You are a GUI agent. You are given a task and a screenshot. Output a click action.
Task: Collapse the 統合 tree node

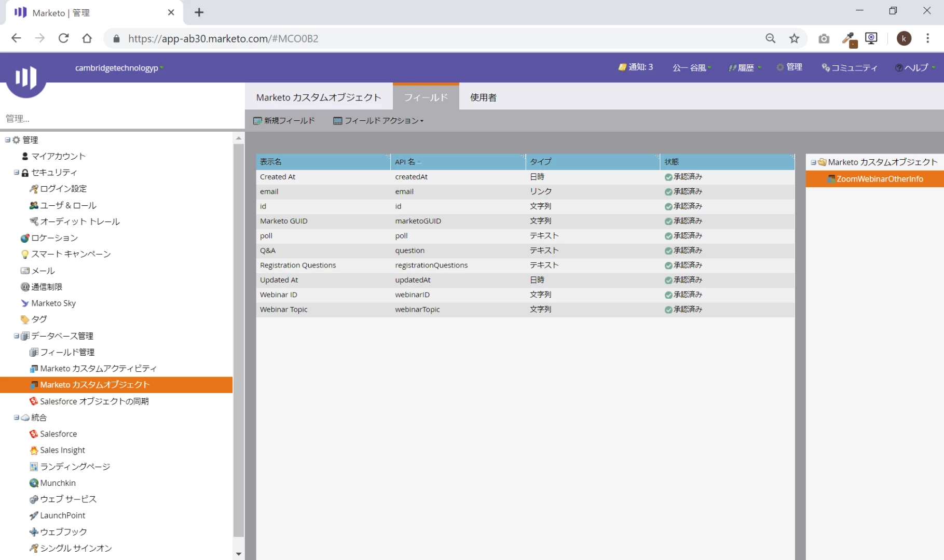coord(17,417)
